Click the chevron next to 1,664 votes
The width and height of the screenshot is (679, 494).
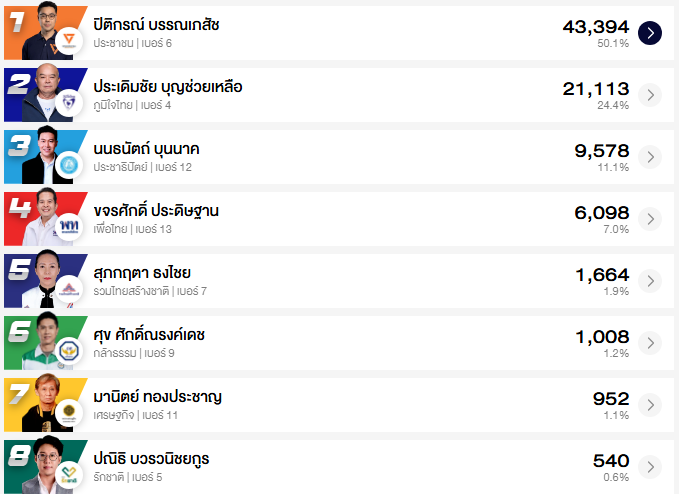(x=650, y=281)
